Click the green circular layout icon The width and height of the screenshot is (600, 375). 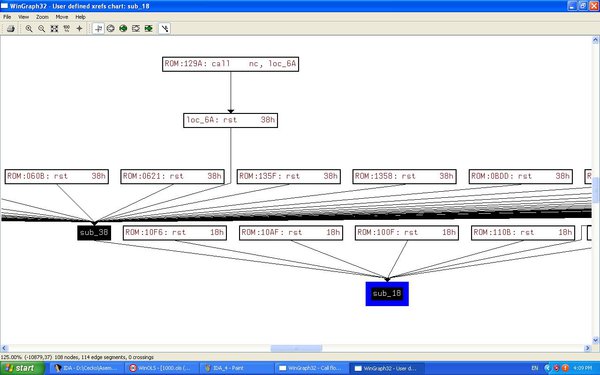point(123,29)
